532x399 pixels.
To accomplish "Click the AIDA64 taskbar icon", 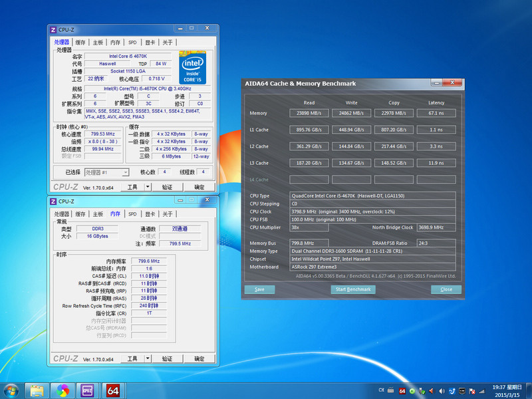I will [x=113, y=390].
